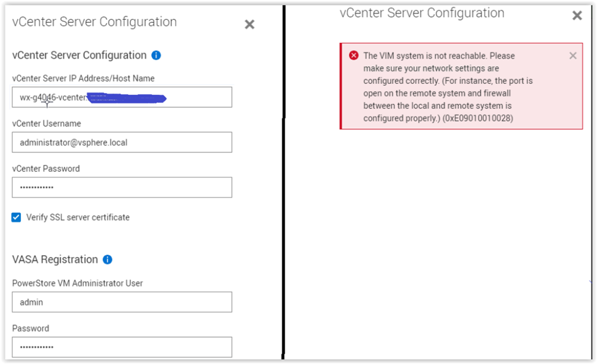The width and height of the screenshot is (597, 364).
Task: Click the vCenter Server IP Address/Host Name field
Action: [122, 97]
